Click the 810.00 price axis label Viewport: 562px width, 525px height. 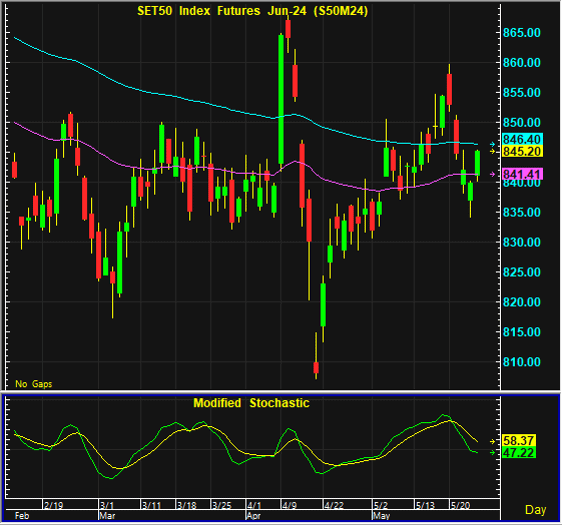coord(521,362)
